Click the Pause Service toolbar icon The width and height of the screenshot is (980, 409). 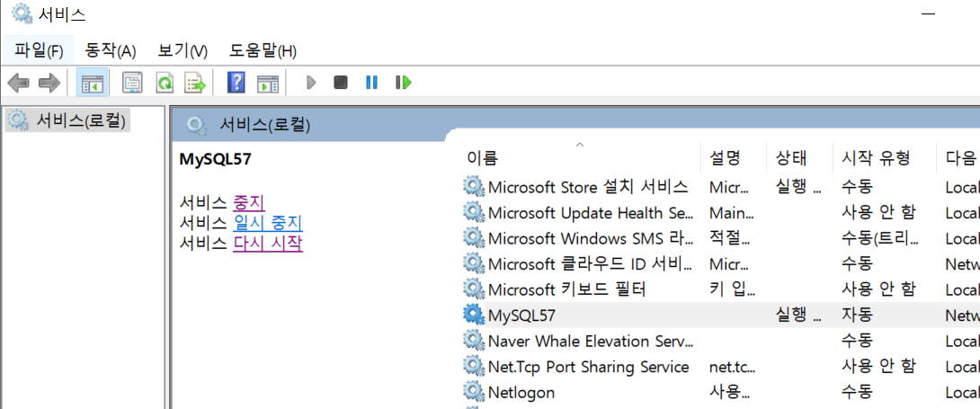point(372,83)
